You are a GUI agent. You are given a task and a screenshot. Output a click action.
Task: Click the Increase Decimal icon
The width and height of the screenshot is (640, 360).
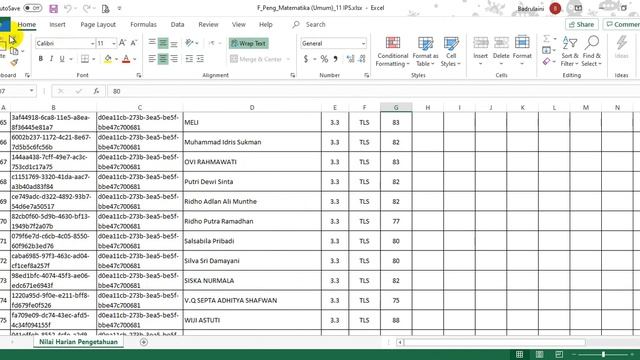(x=350, y=59)
